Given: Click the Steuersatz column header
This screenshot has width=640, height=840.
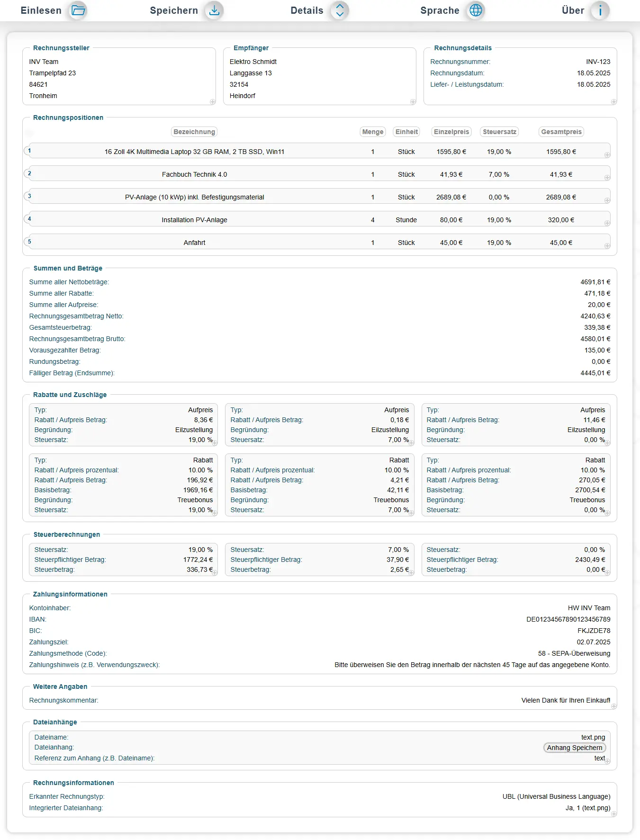Looking at the screenshot, I should (499, 132).
